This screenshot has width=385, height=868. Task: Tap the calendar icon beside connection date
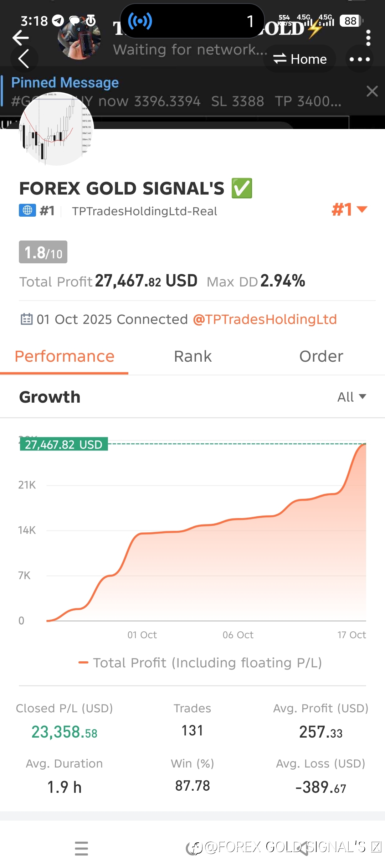point(26,319)
